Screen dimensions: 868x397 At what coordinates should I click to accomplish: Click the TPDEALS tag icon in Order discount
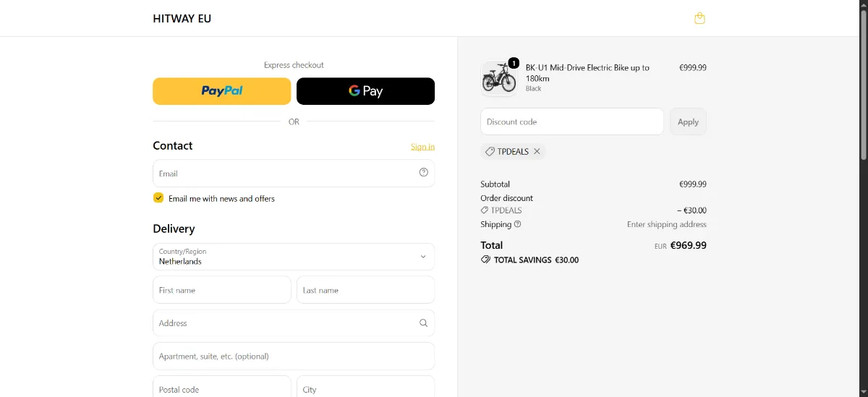(485, 210)
